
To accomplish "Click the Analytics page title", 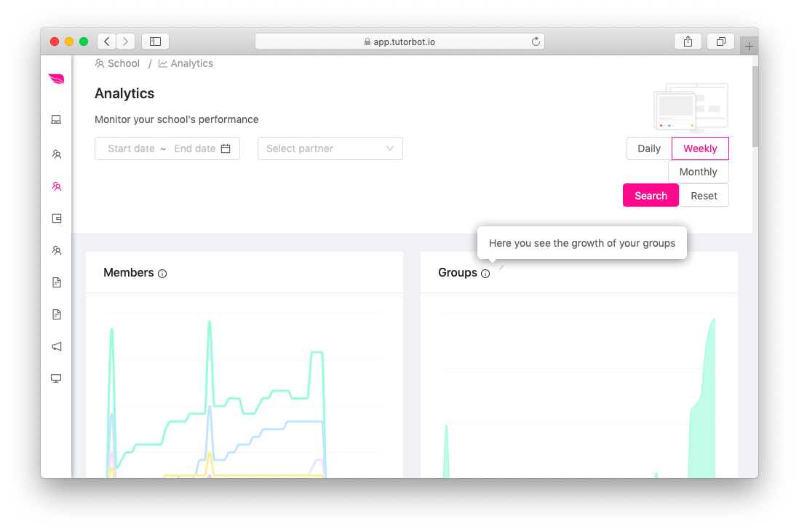I will click(x=124, y=93).
